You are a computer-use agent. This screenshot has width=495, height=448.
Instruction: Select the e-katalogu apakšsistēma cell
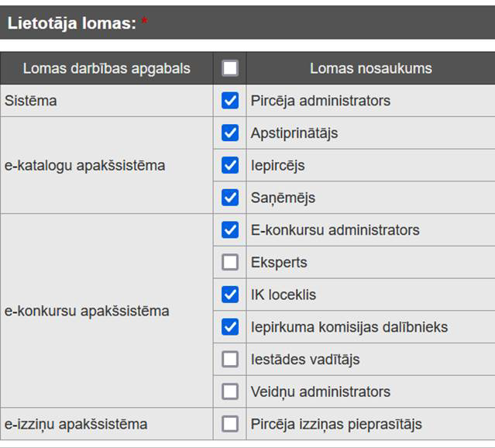pos(84,165)
